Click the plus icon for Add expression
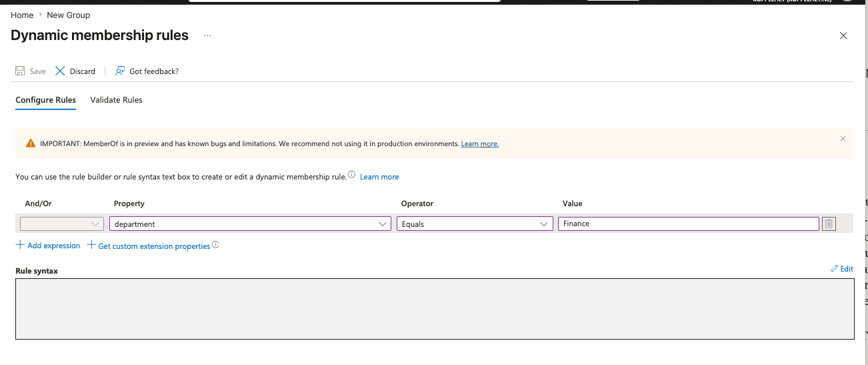868x365 pixels. click(20, 245)
